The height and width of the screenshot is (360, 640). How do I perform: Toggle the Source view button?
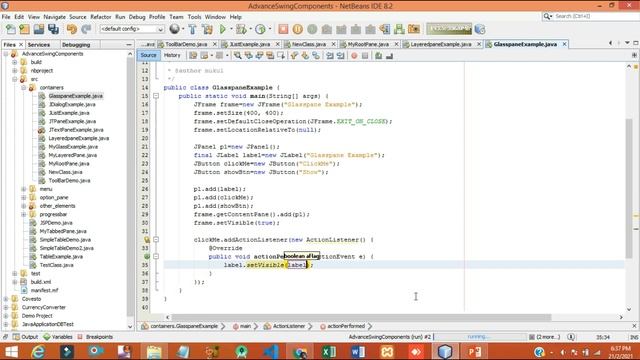click(148, 55)
